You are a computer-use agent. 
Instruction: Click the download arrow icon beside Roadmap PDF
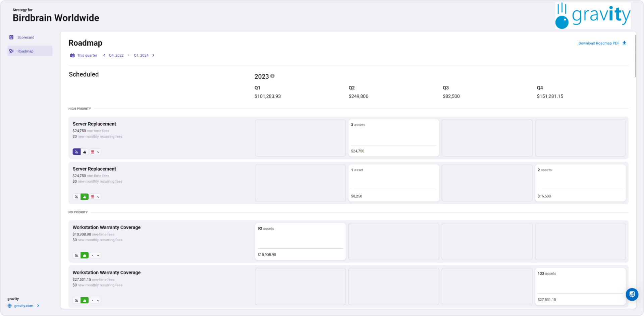pyautogui.click(x=624, y=43)
